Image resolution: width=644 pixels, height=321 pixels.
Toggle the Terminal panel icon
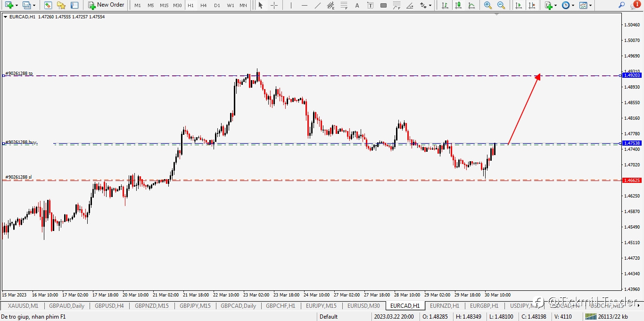[74, 5]
